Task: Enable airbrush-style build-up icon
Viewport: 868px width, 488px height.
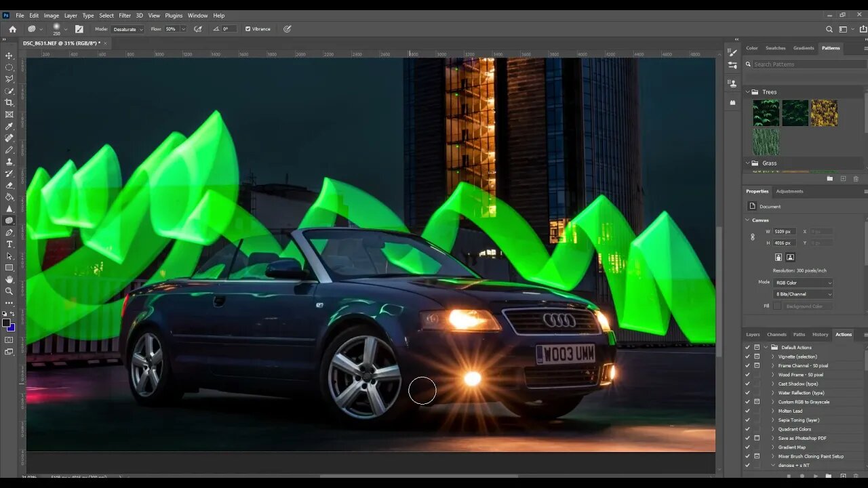Action: pos(197,29)
